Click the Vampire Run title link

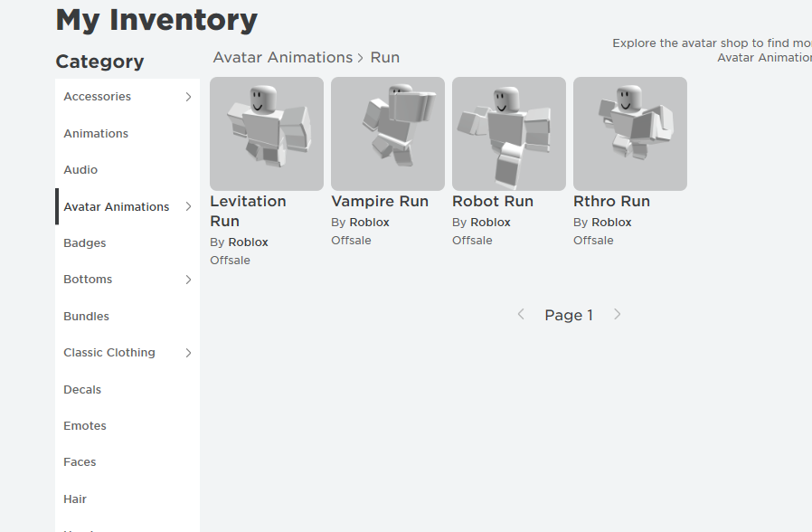380,202
